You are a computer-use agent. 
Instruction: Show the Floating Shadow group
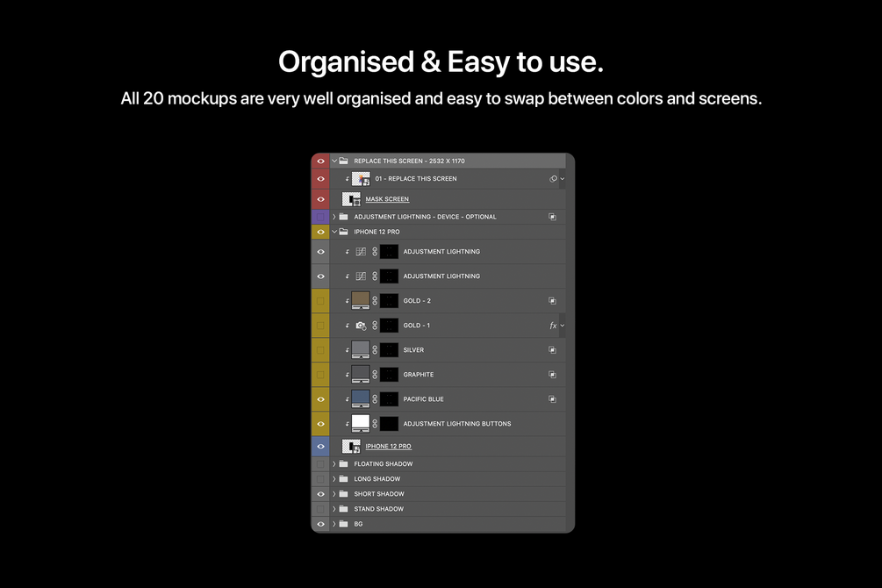pyautogui.click(x=320, y=464)
